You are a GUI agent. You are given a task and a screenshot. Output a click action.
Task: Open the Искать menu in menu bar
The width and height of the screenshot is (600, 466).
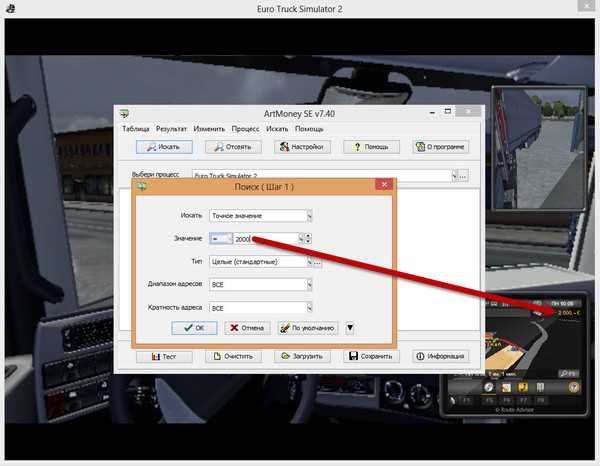pyautogui.click(x=277, y=129)
